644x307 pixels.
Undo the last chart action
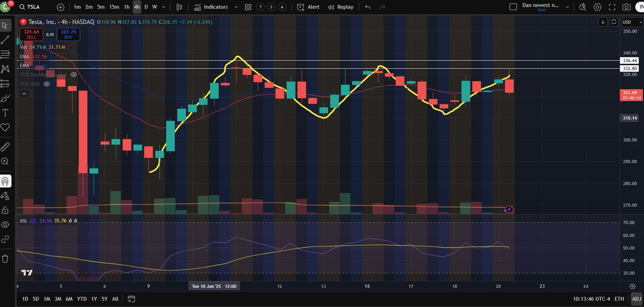[368, 7]
